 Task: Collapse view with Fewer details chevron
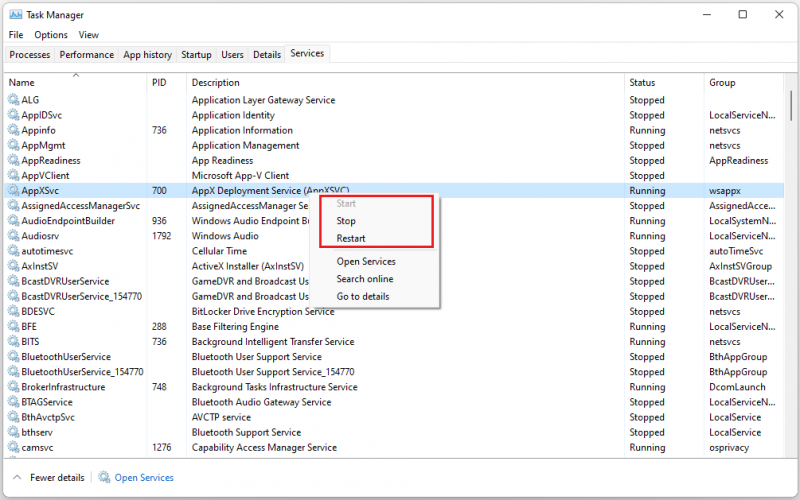pyautogui.click(x=17, y=478)
